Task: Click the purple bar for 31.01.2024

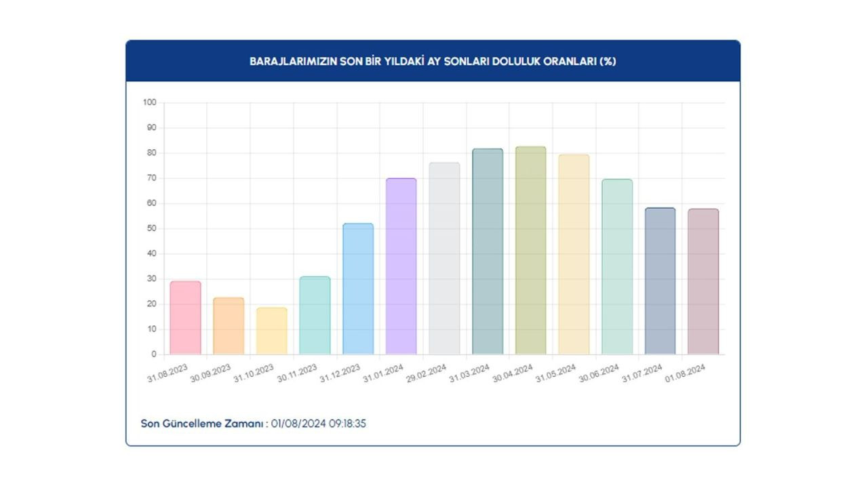Action: tap(401, 266)
